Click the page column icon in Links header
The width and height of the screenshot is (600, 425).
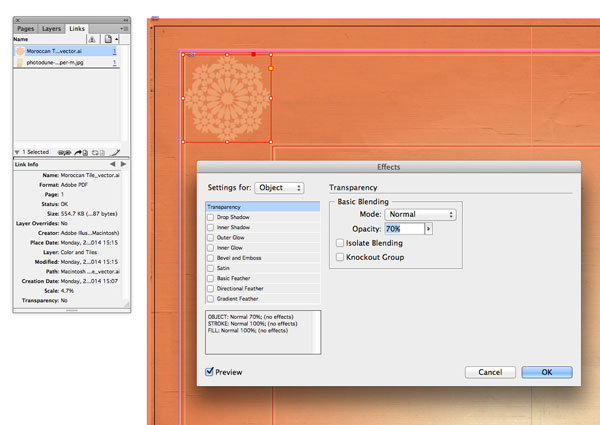click(x=108, y=39)
